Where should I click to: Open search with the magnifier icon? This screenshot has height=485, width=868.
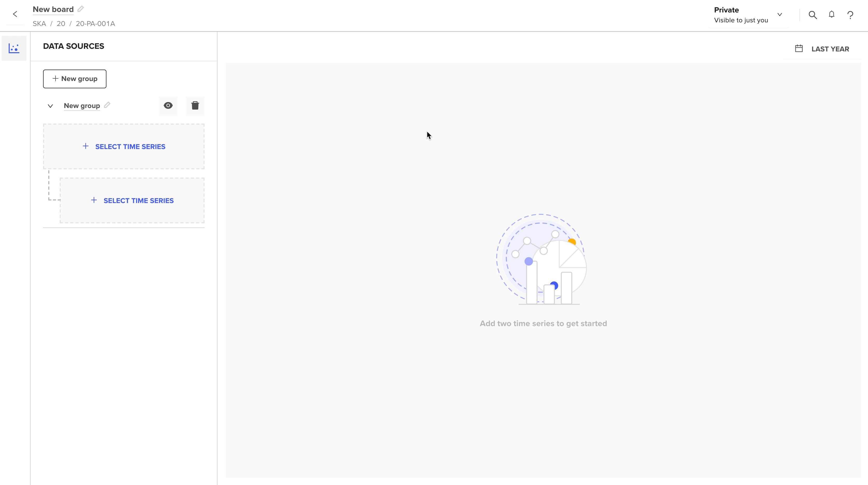[x=813, y=15]
